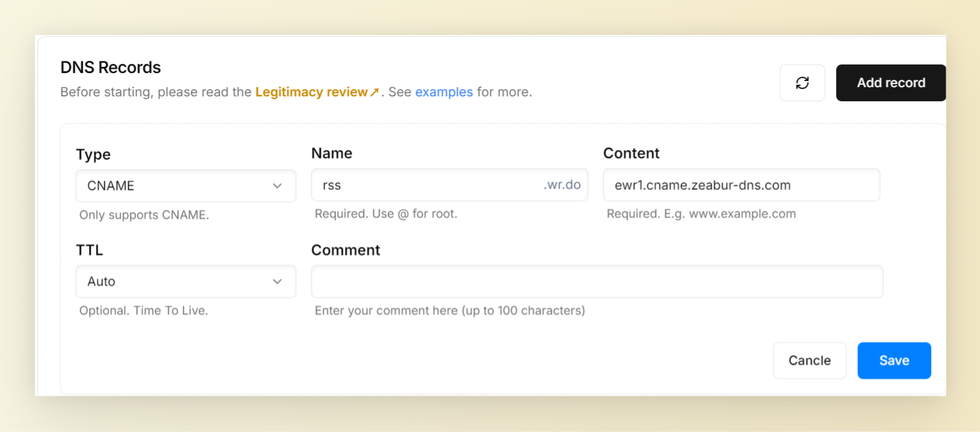This screenshot has height=432, width=980.
Task: Click the chevron arrow in the Type selector
Action: pyautogui.click(x=277, y=186)
